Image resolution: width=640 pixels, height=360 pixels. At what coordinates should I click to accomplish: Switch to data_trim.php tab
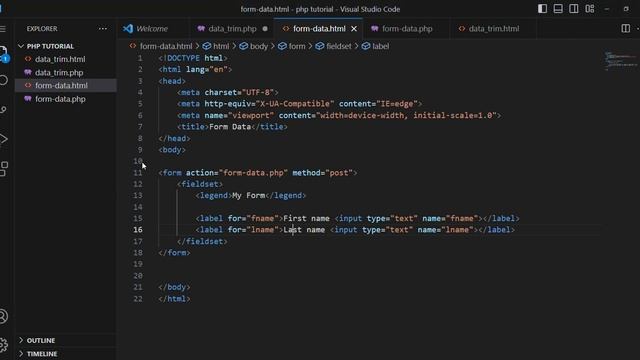(x=232, y=29)
